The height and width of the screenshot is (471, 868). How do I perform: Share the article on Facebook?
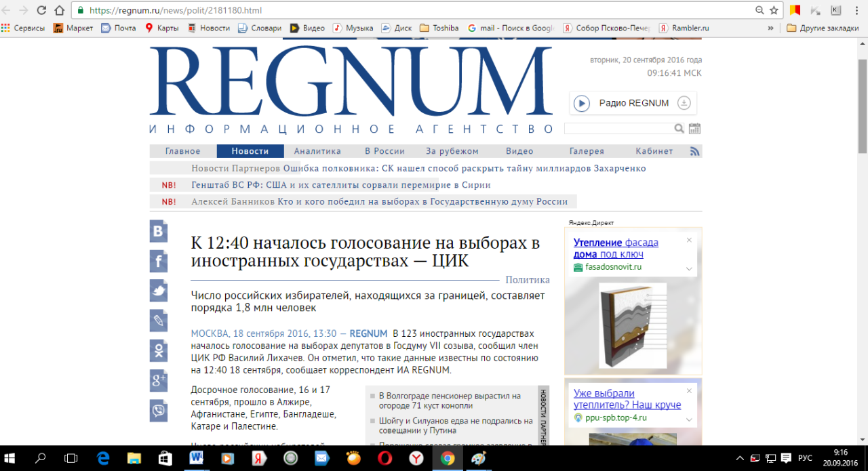[x=159, y=261]
